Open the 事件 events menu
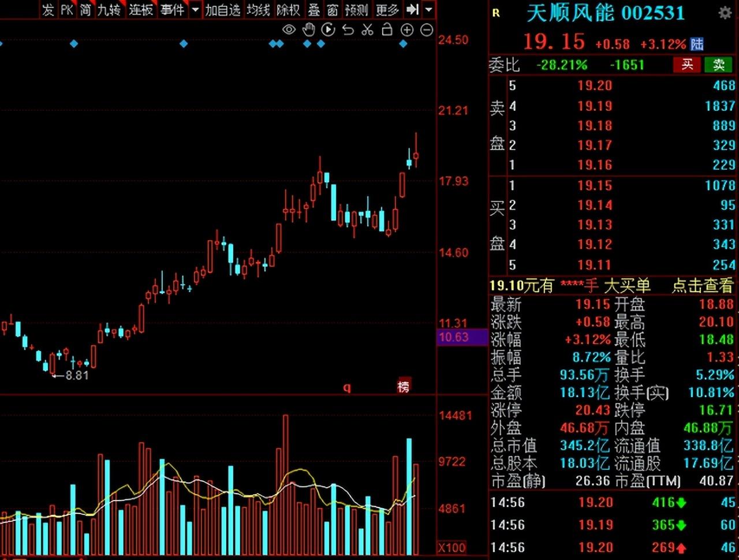739x560 pixels. pos(172,10)
